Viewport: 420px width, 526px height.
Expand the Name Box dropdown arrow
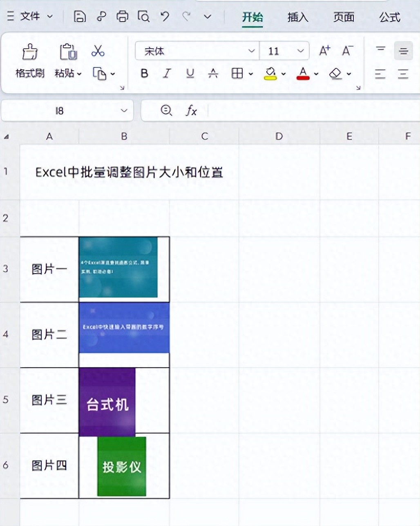[x=124, y=111]
